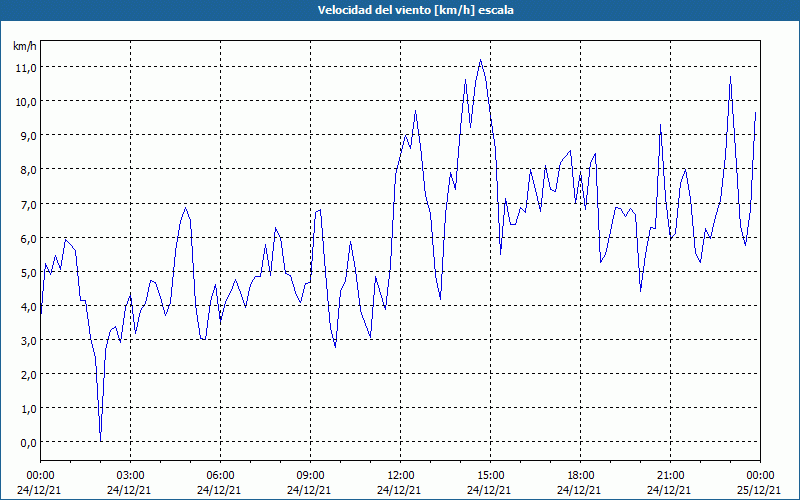Select the '2,0' y-axis value
The width and height of the screenshot is (800, 500).
point(29,374)
